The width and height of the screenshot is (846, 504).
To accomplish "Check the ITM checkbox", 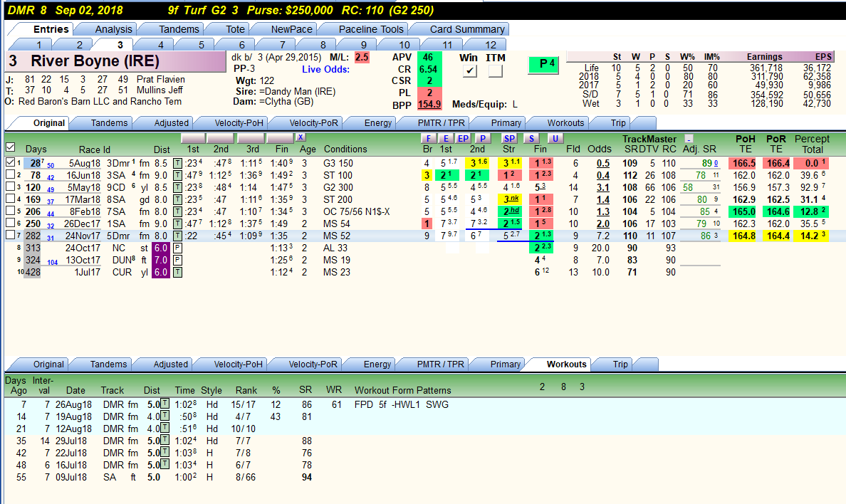I will coord(496,70).
